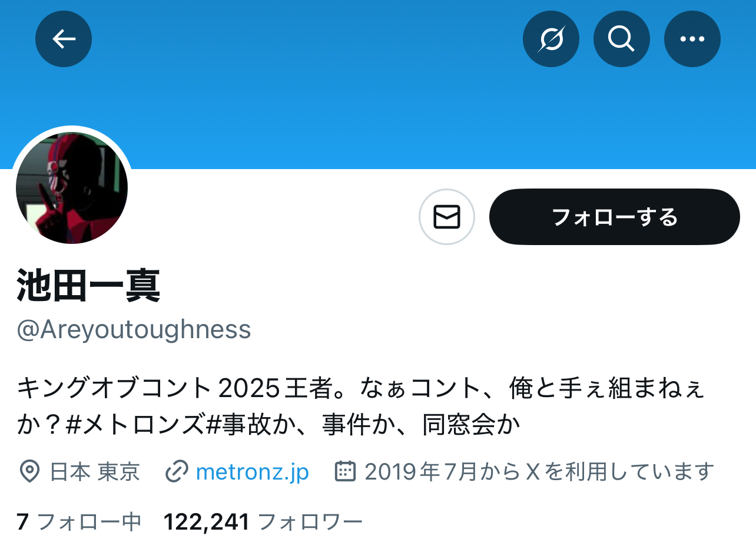Viewport: 756px width, 542px height.
Task: View the 122,241 フォロワー followers list
Action: pos(263,521)
